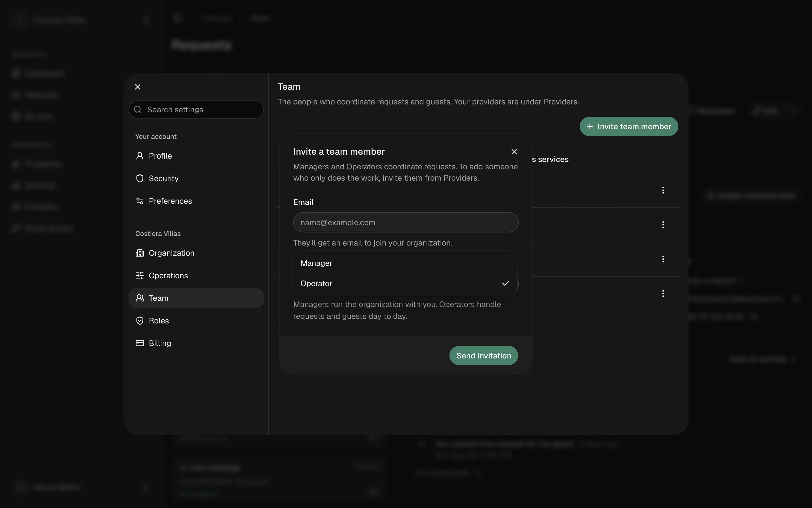Open Preferences settings
Viewport: 812px width, 508px height.
coord(196,201)
